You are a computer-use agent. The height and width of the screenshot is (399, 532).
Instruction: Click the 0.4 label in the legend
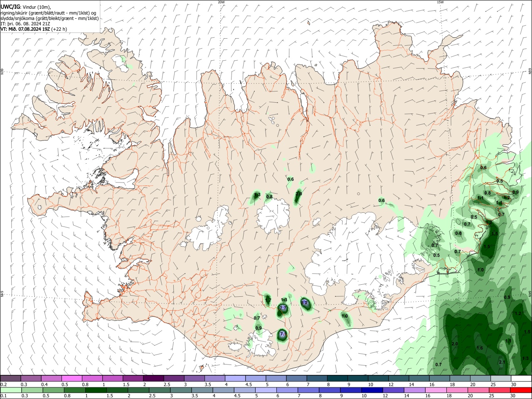[x=44, y=384]
